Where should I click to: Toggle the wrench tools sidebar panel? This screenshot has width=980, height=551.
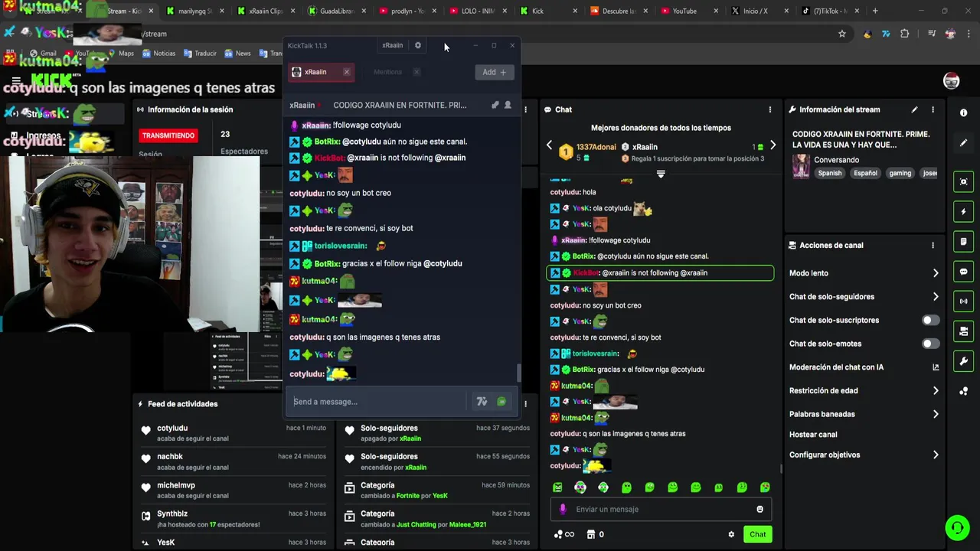963,361
